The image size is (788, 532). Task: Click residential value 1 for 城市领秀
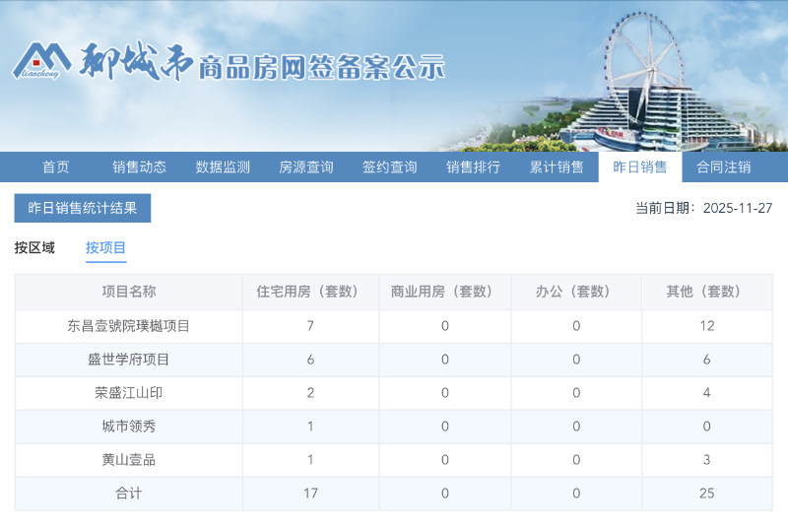point(310,427)
